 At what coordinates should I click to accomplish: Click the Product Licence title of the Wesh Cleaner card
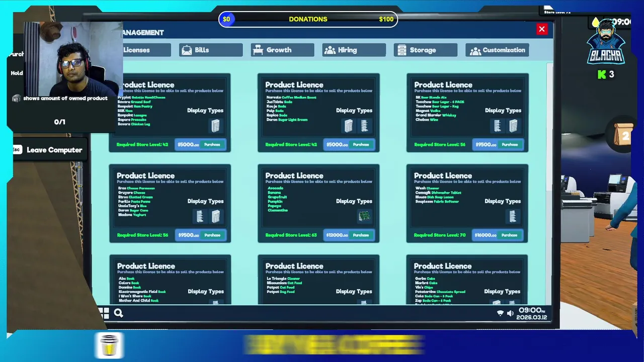coord(443,175)
